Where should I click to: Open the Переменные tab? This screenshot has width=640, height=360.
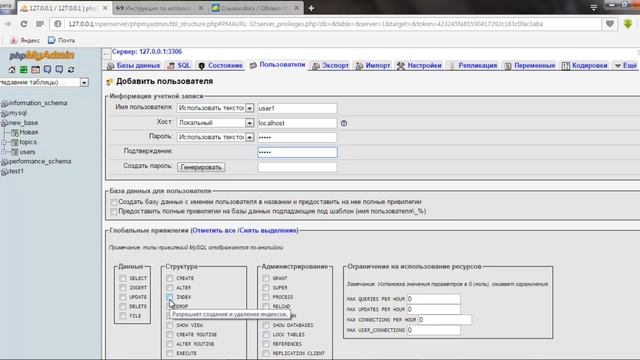[x=530, y=65]
